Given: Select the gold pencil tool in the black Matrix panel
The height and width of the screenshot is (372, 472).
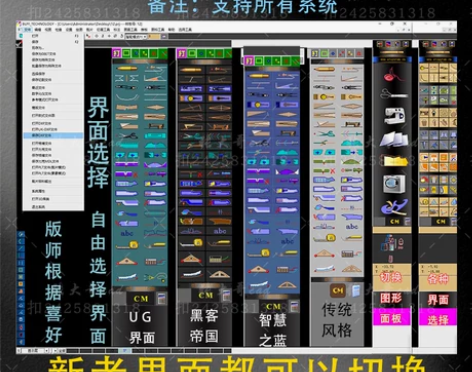Looking at the screenshot, I should [x=191, y=70].
